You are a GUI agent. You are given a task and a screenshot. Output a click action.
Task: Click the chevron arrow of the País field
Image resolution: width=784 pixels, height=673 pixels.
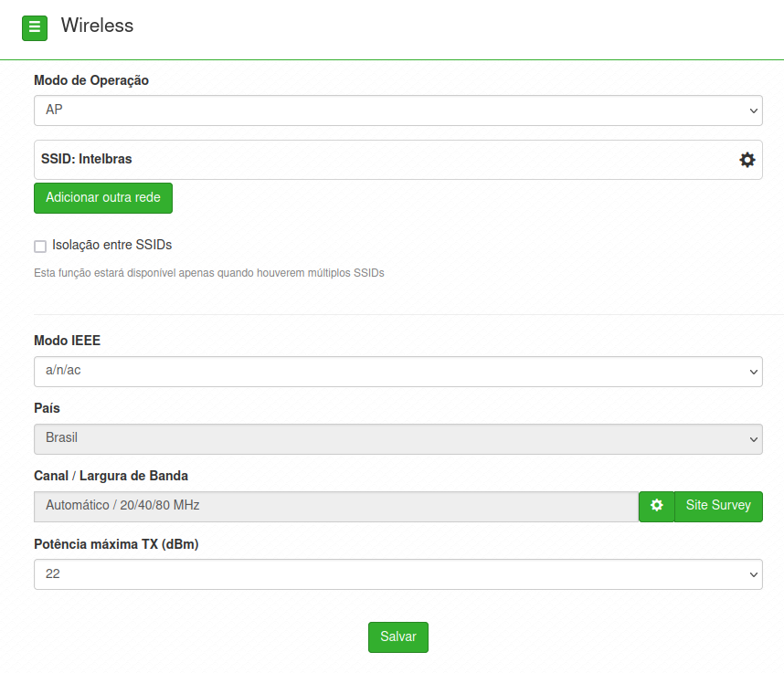coord(754,439)
